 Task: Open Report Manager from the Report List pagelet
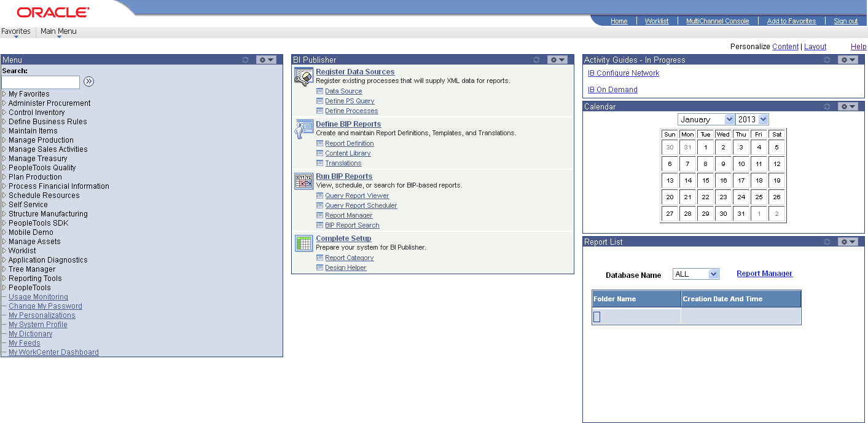pos(764,273)
